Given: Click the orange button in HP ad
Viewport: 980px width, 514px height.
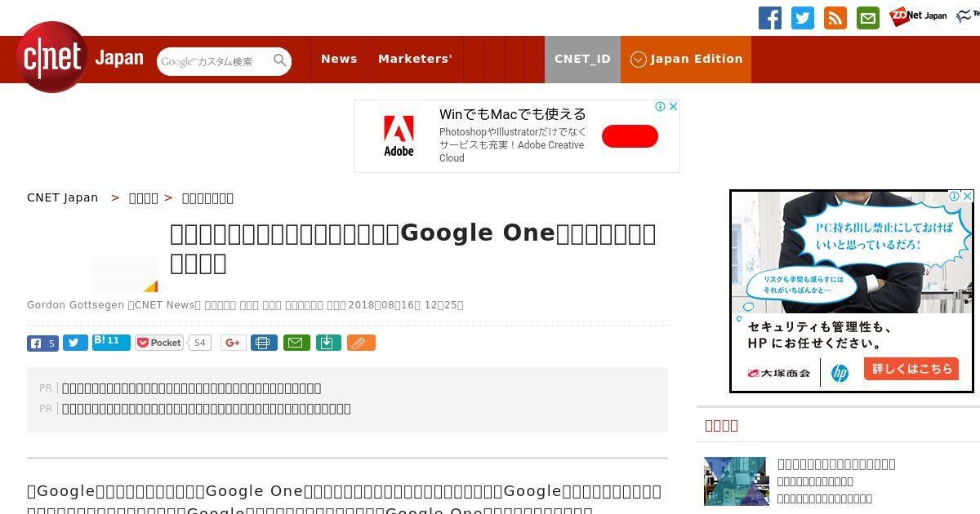Looking at the screenshot, I should coord(911,368).
